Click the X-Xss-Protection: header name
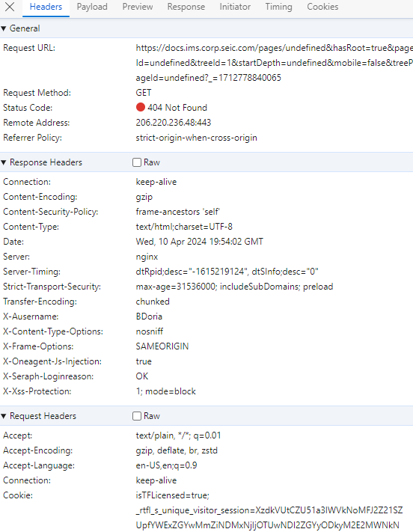This screenshot has width=413, height=532. [x=37, y=391]
